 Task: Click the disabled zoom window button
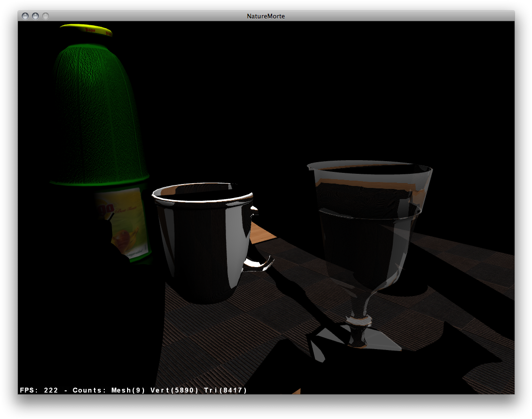tap(46, 16)
